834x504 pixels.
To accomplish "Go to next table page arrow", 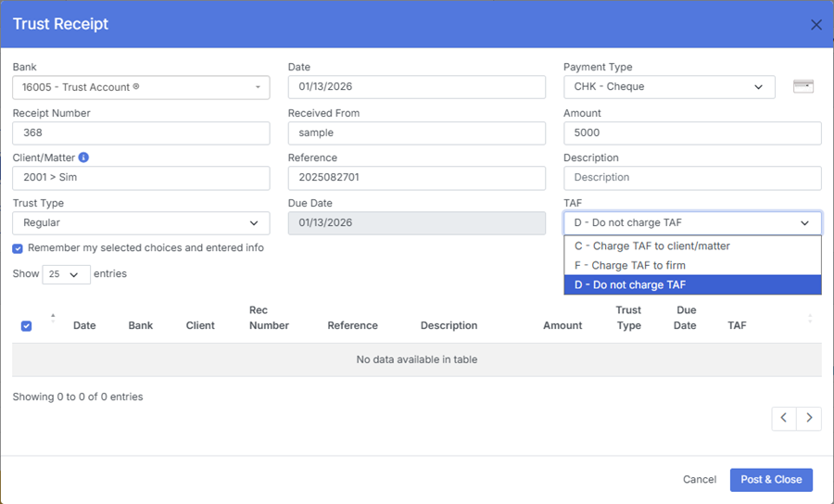I will click(809, 418).
